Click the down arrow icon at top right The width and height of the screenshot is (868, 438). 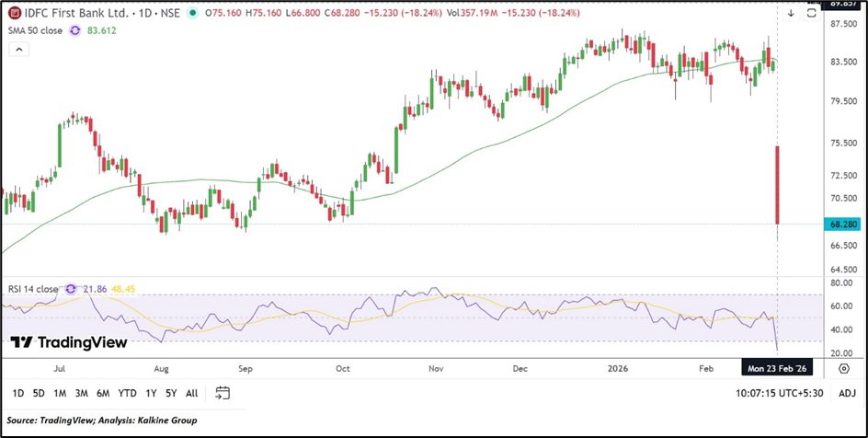(791, 13)
